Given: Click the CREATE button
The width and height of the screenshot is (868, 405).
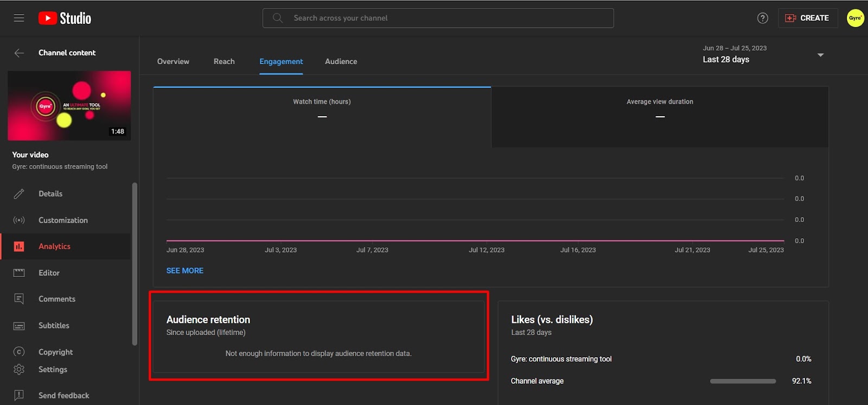Looking at the screenshot, I should (x=808, y=18).
